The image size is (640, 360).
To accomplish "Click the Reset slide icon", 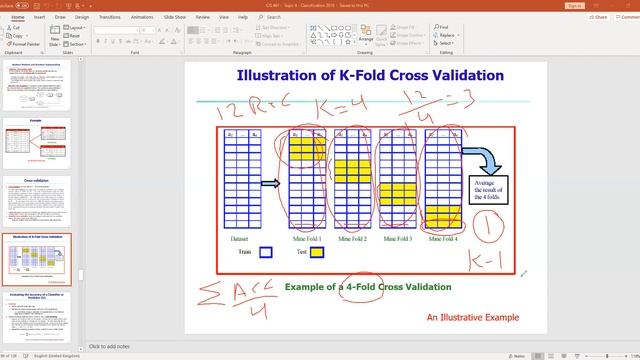I will pyautogui.click(x=66, y=36).
